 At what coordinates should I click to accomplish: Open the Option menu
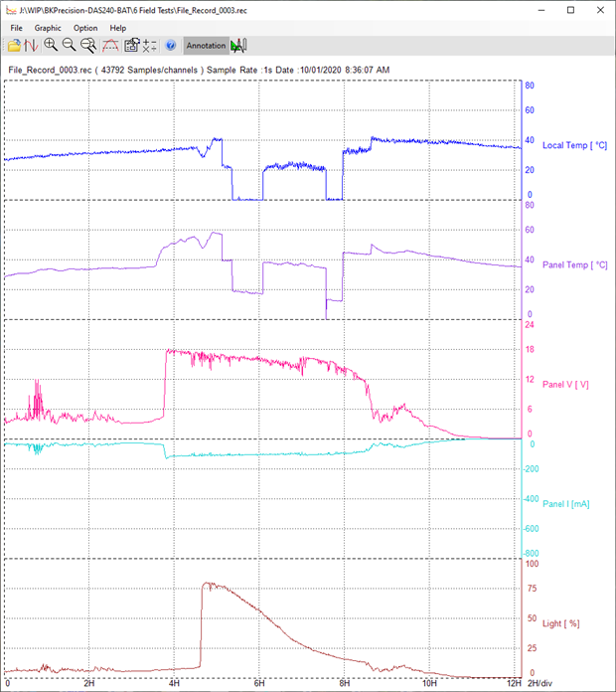85,28
